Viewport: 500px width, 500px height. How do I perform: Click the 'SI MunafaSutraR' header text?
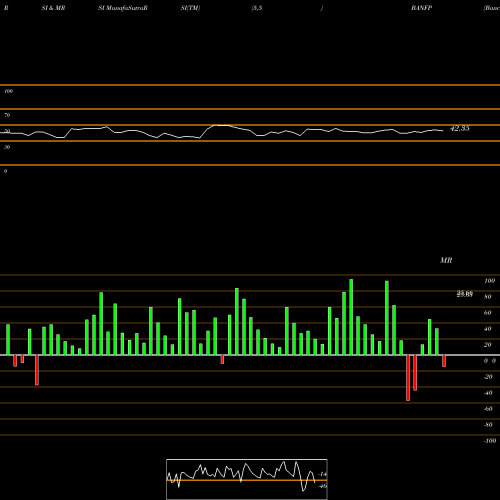pos(123,8)
